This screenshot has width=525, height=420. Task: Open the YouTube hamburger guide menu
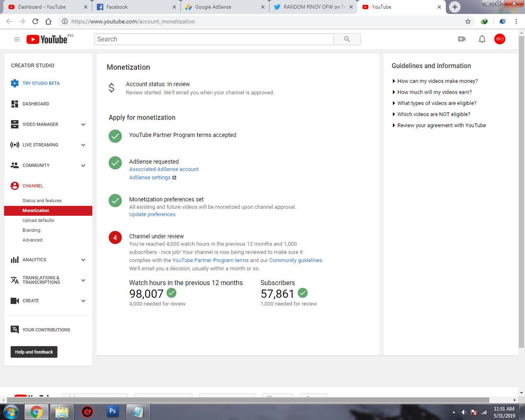17,39
